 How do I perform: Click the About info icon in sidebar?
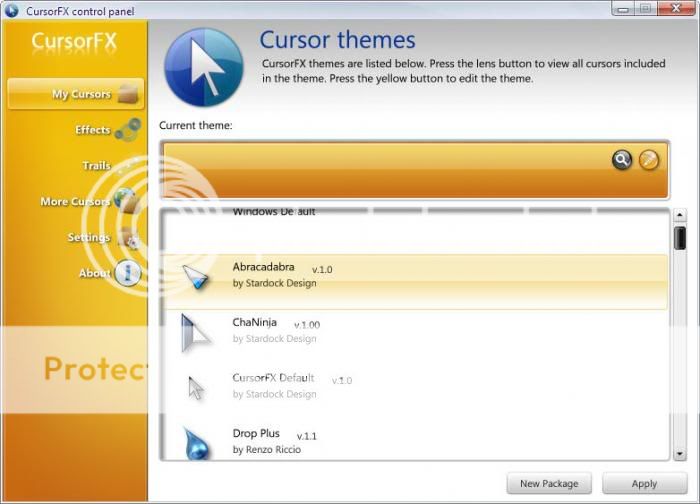point(128,273)
